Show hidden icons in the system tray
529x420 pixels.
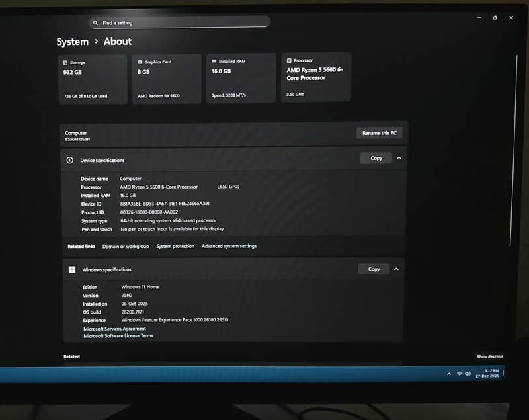point(449,374)
